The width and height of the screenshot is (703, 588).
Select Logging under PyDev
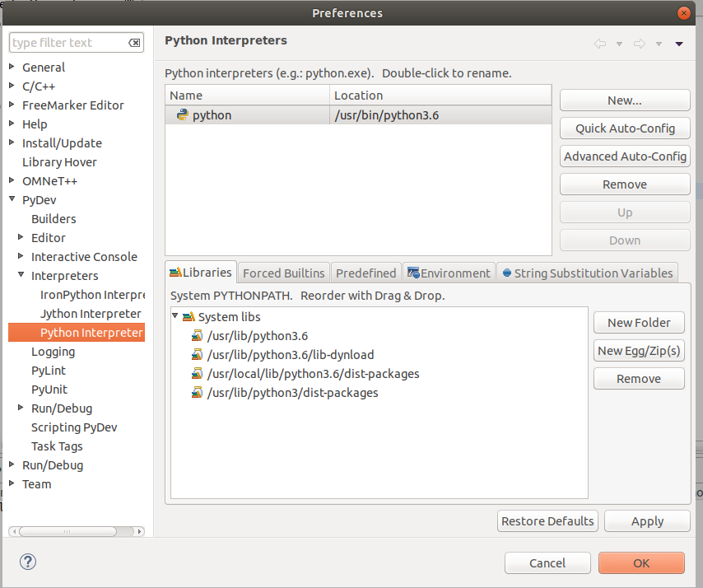pos(53,352)
